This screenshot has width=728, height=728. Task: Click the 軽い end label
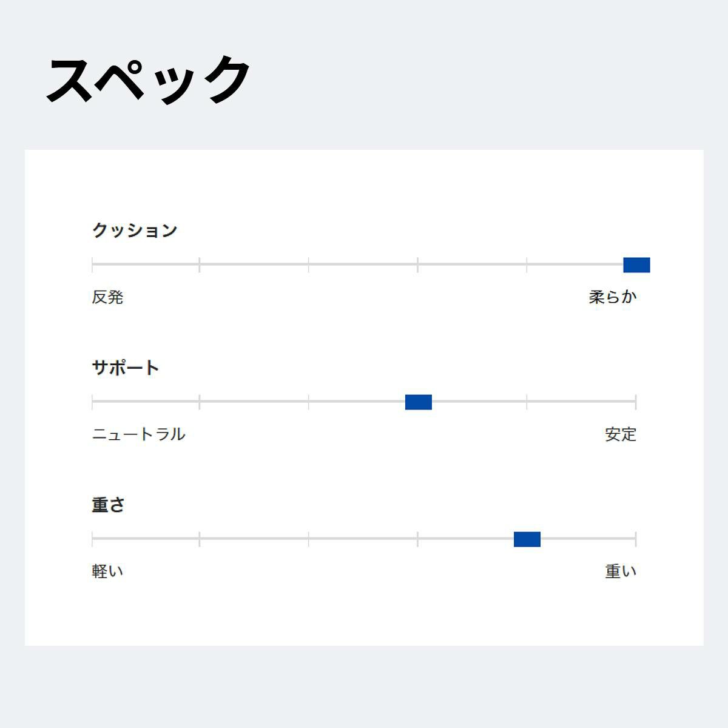tap(107, 571)
